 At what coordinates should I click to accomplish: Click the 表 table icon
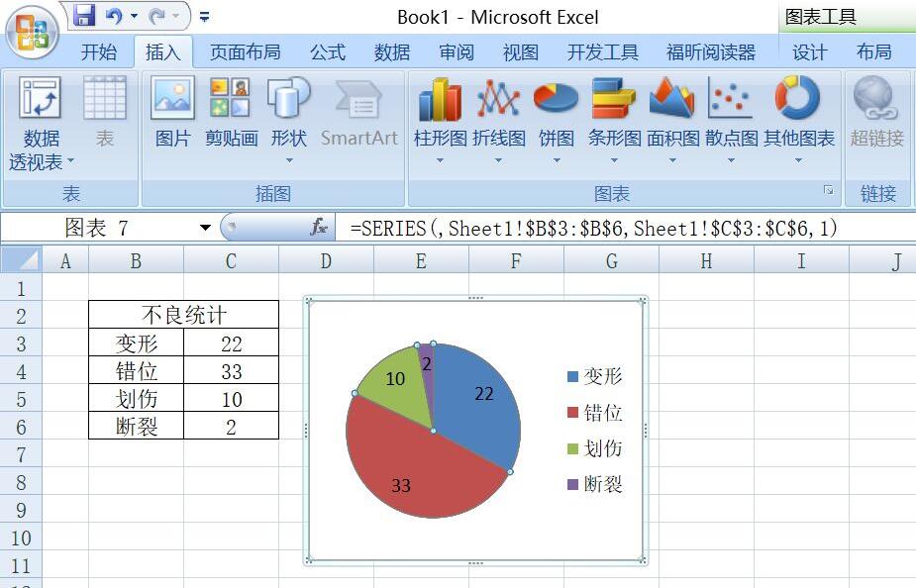click(x=105, y=98)
